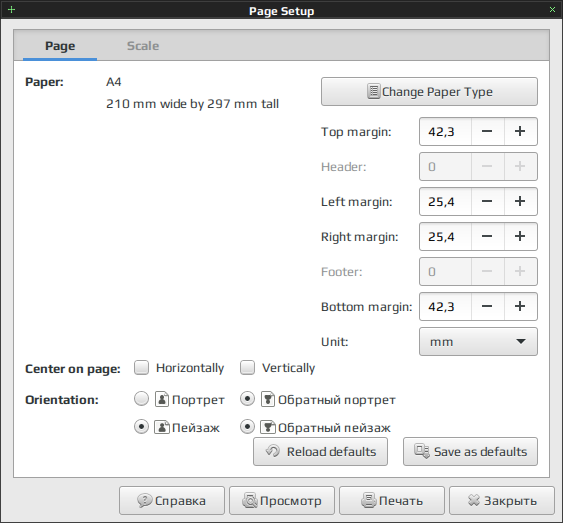Increase the Top margin value
The image size is (563, 523).
click(520, 131)
